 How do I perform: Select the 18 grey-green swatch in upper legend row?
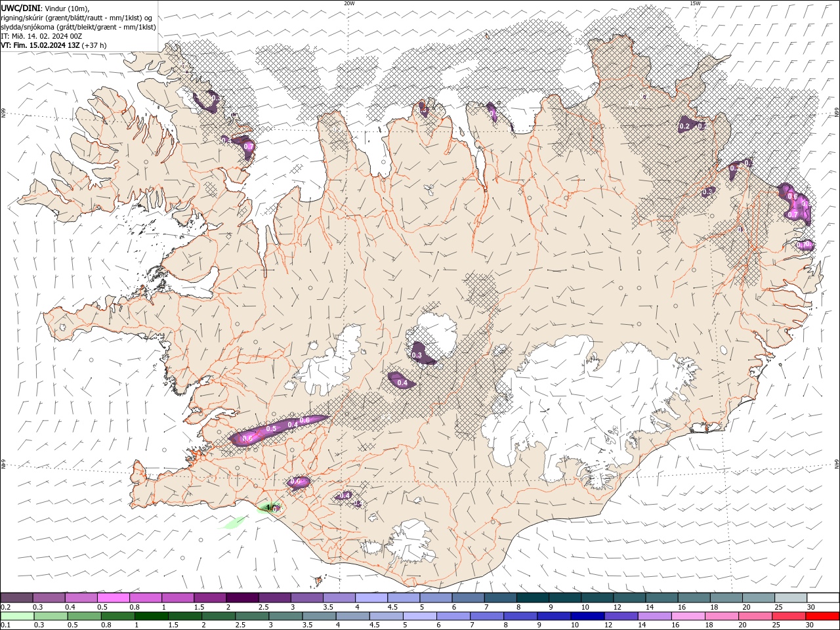(x=725, y=598)
